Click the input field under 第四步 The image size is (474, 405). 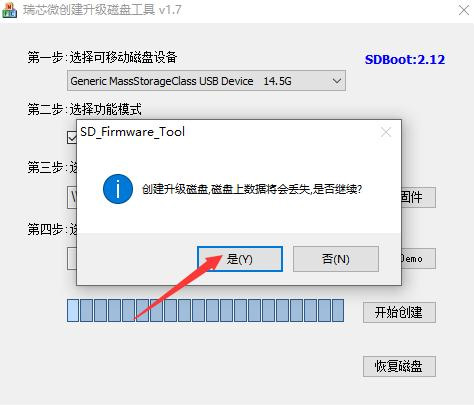(72, 258)
